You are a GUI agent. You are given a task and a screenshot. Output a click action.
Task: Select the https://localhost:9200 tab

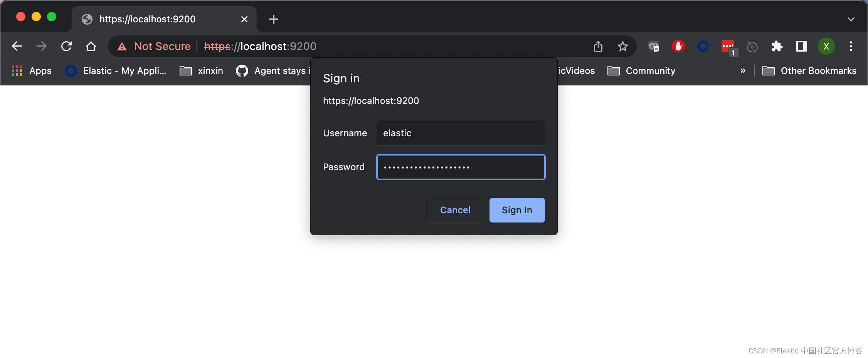(154, 19)
